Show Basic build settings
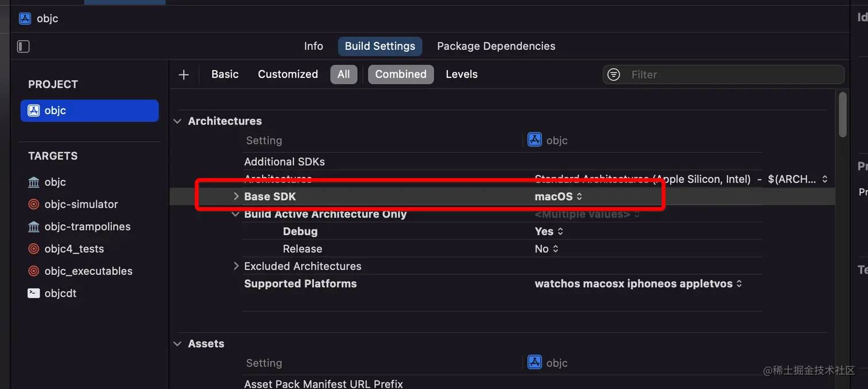868x389 pixels. (225, 75)
